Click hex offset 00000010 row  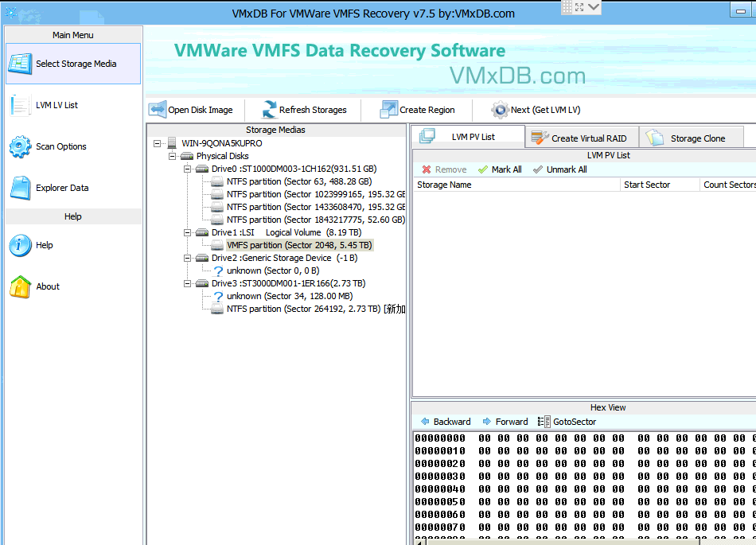(585, 451)
